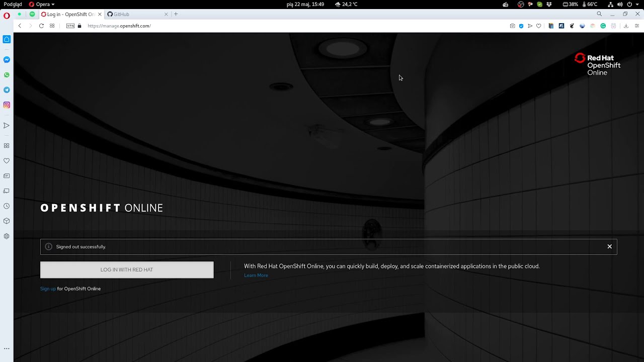Open the Downloads icon
The height and width of the screenshot is (362, 644).
tap(626, 26)
